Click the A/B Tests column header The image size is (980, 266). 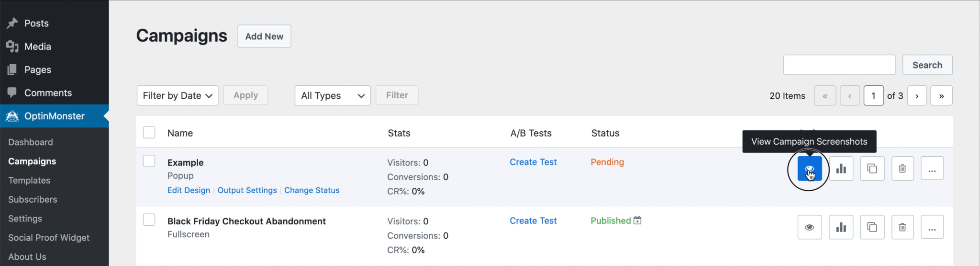pos(531,133)
